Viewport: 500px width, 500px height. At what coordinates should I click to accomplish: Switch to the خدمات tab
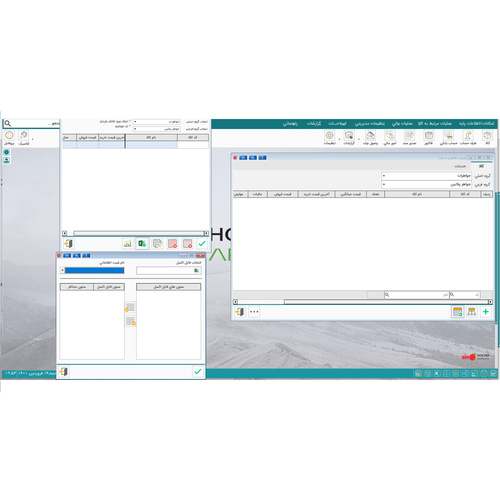[x=460, y=166]
